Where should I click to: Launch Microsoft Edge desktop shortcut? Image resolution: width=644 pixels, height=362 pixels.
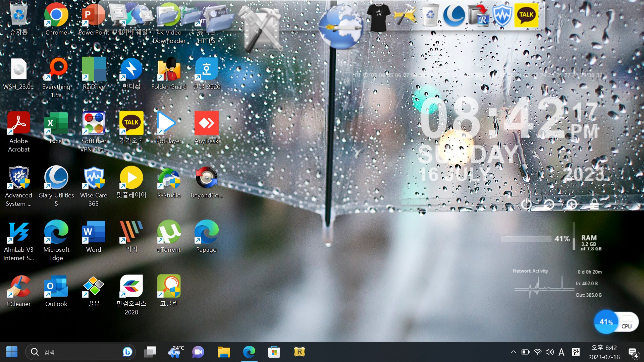pos(56,241)
